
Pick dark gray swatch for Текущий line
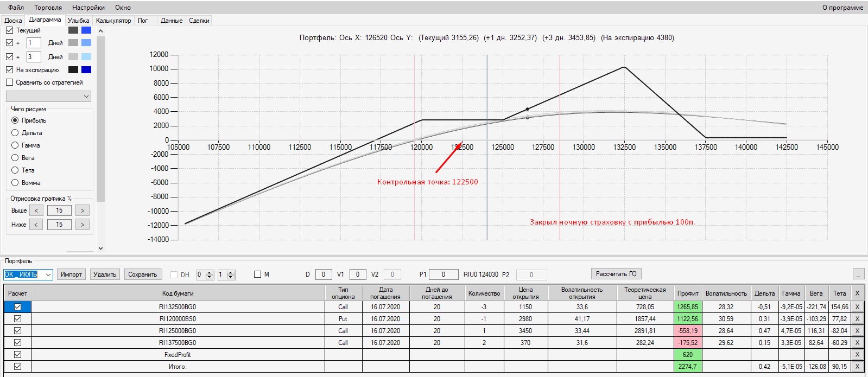point(73,30)
